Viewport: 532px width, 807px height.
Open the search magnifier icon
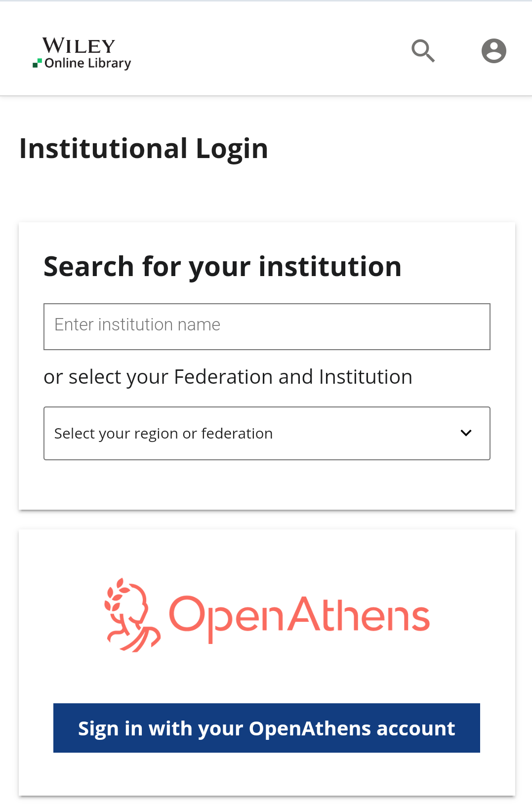pos(423,51)
